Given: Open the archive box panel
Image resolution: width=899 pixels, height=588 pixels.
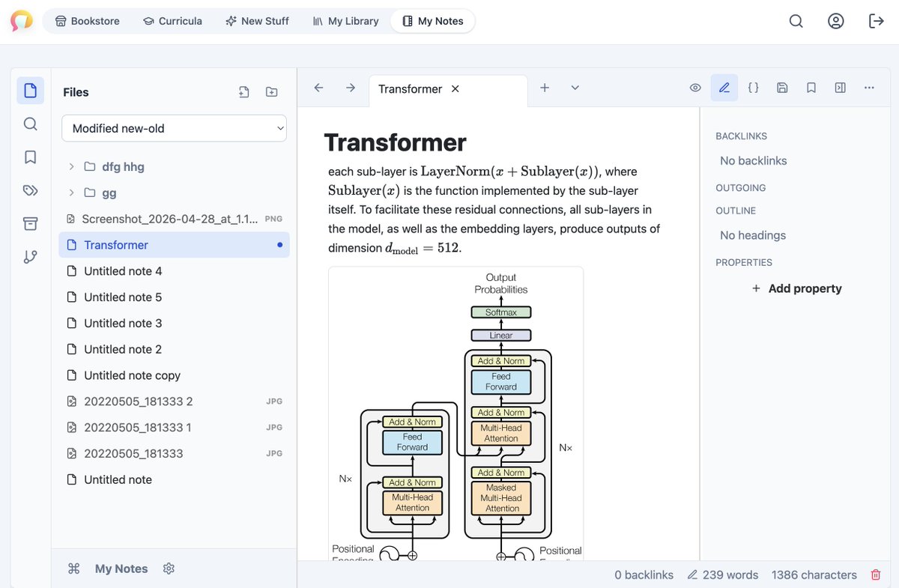Looking at the screenshot, I should click(30, 223).
